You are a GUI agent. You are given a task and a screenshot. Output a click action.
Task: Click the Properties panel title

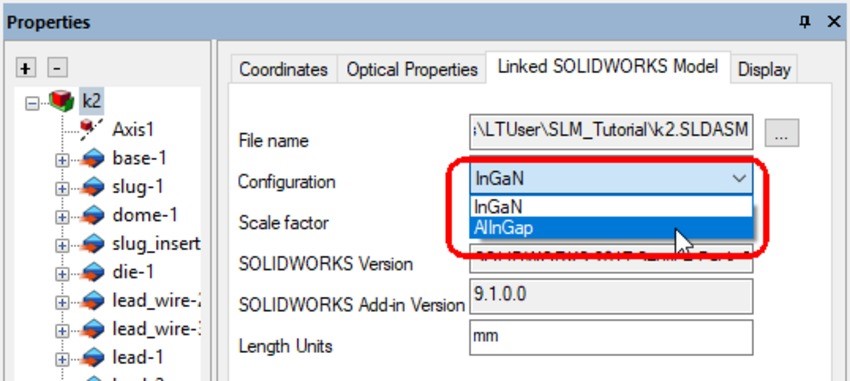[x=48, y=22]
